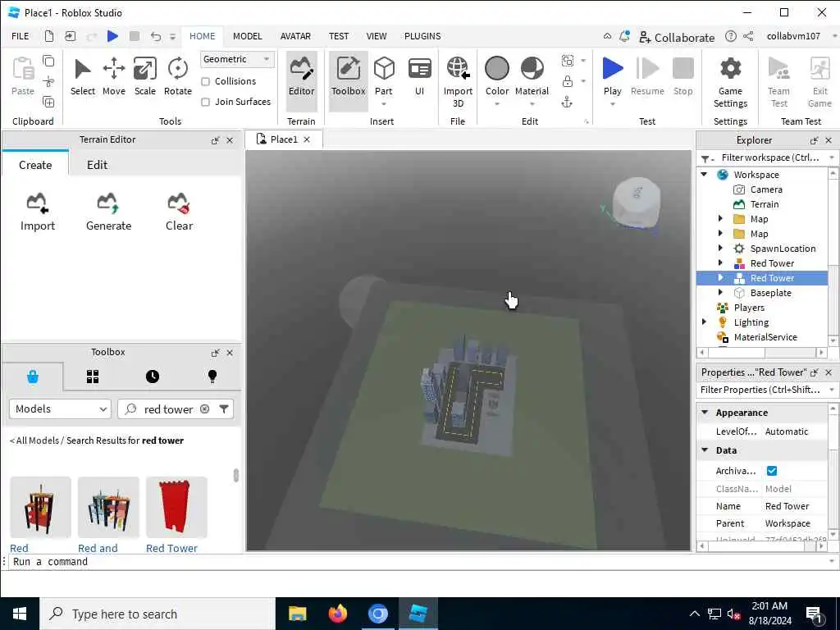Click the anchor icon in Edit group
The width and height of the screenshot is (840, 630).
pyautogui.click(x=568, y=103)
